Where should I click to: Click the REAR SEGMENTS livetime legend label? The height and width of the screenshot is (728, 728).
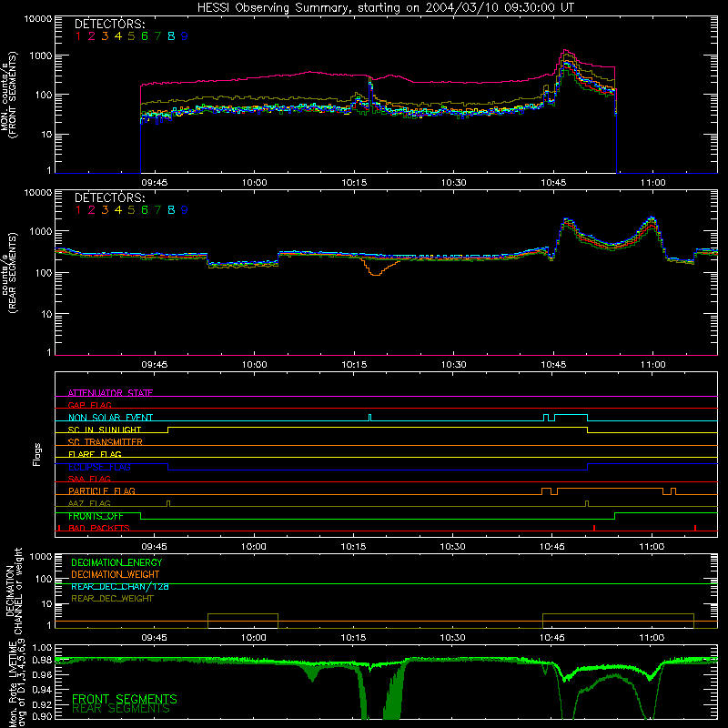[x=121, y=709]
